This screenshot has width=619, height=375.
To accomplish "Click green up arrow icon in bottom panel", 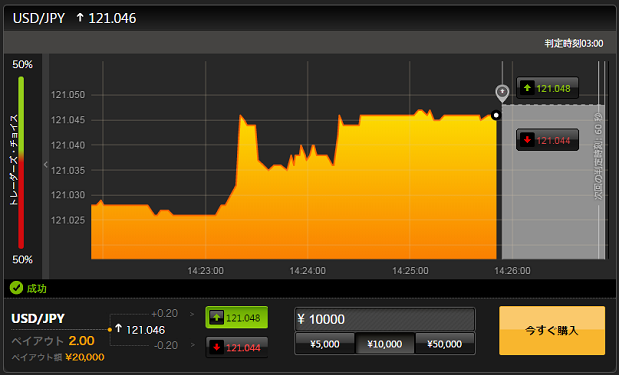I will pyautogui.click(x=216, y=317).
